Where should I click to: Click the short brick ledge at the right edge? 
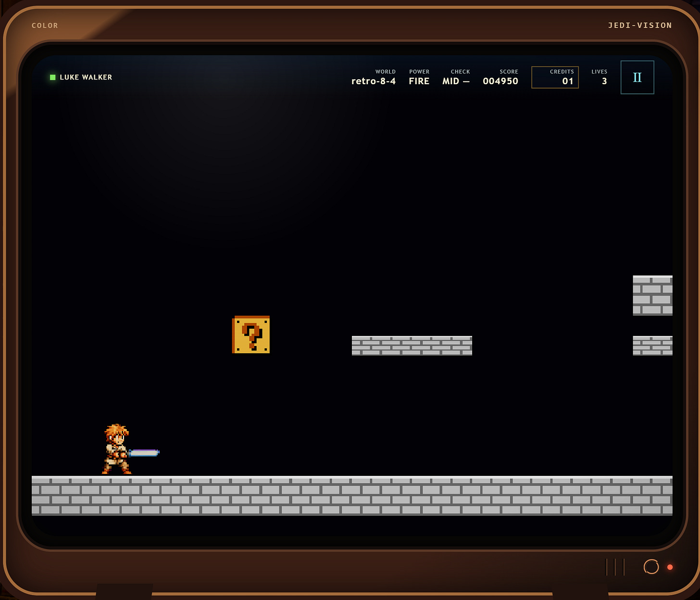[x=652, y=345]
